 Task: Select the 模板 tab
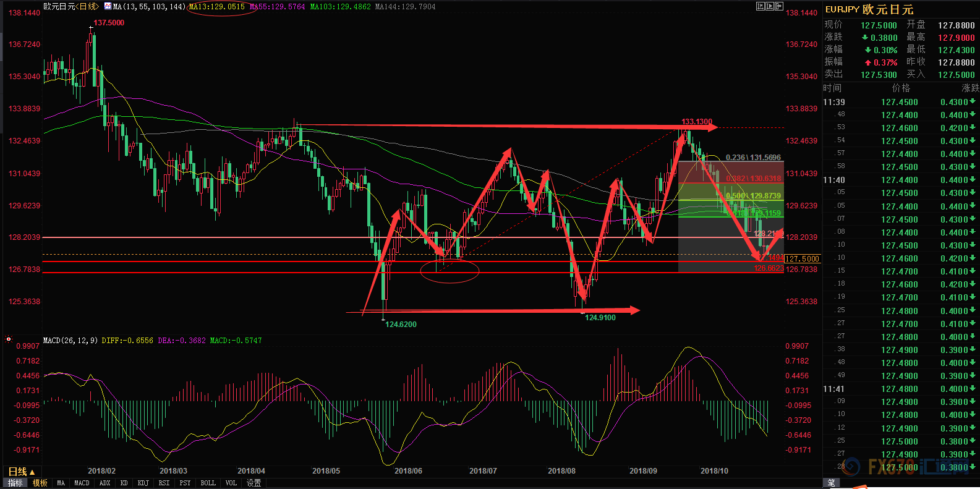40,483
